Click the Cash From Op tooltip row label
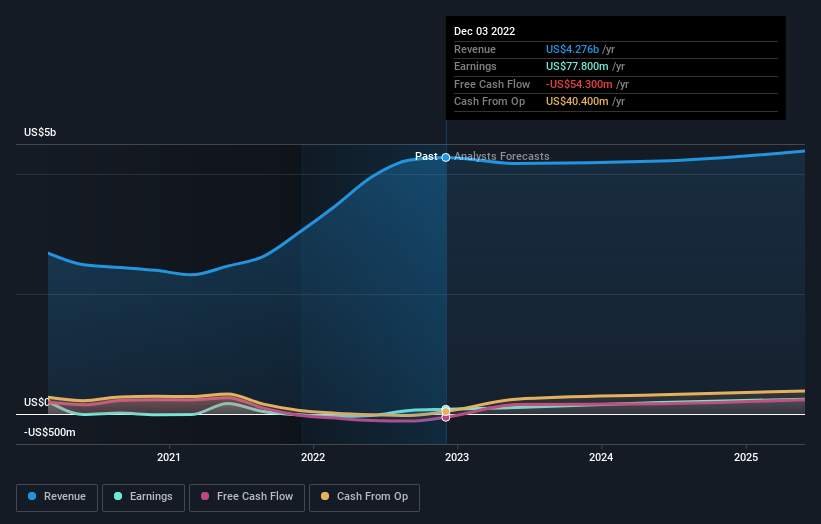 point(489,102)
